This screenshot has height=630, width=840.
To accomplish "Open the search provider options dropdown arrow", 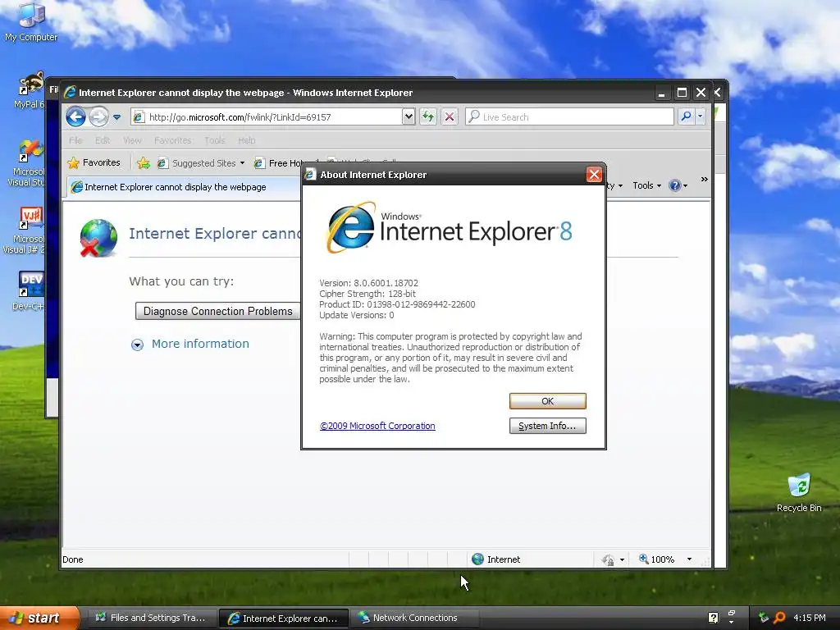I will (x=700, y=116).
